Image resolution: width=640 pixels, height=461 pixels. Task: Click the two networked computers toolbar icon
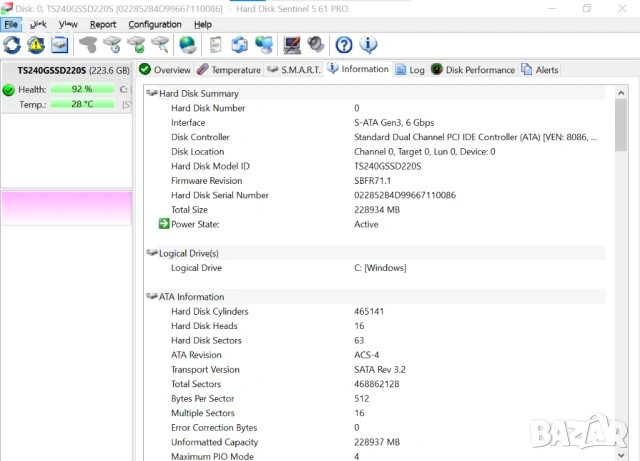pyautogui.click(x=264, y=45)
